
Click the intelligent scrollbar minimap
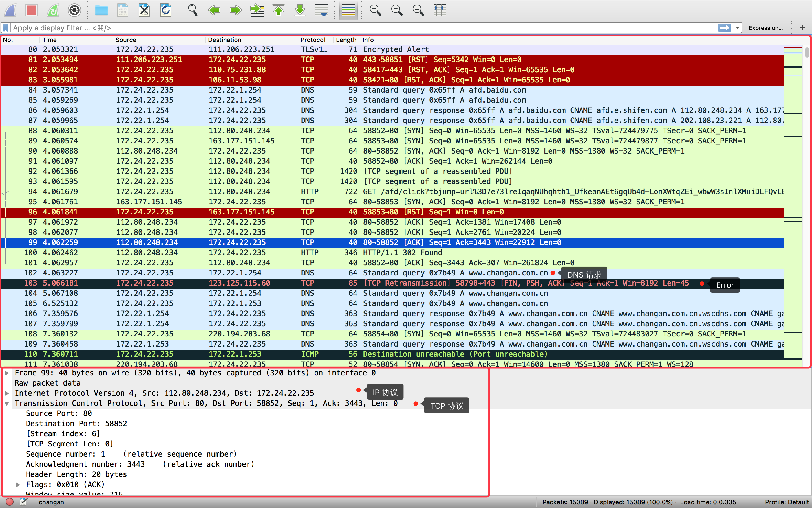pos(793,206)
